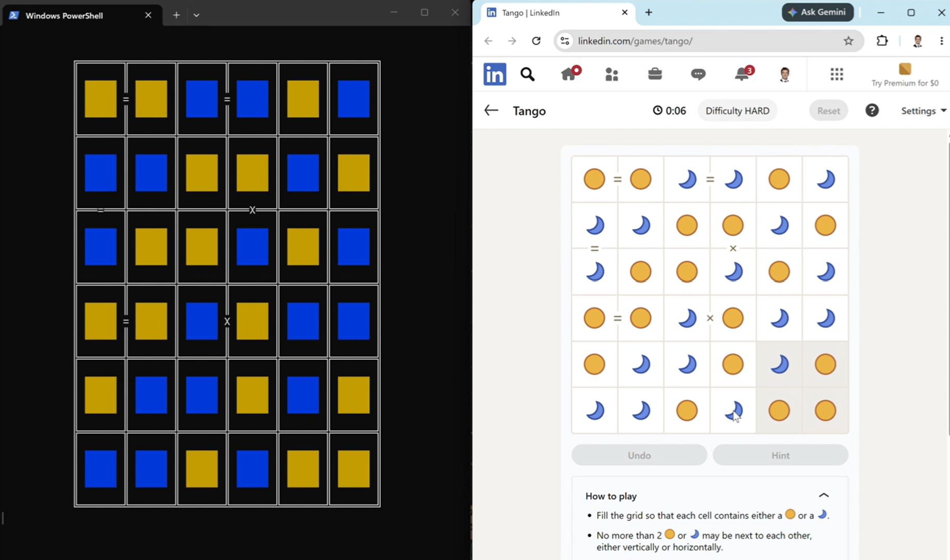Switch to the Tango | LinkedIn tab
The image size is (950, 560).
tap(558, 12)
